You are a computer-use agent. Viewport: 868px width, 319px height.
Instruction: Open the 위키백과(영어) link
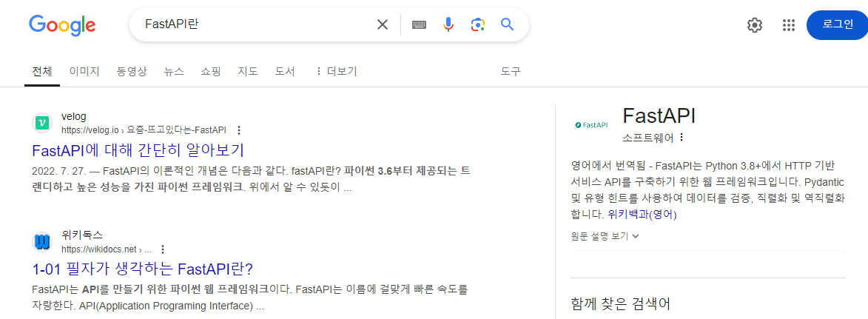click(642, 215)
